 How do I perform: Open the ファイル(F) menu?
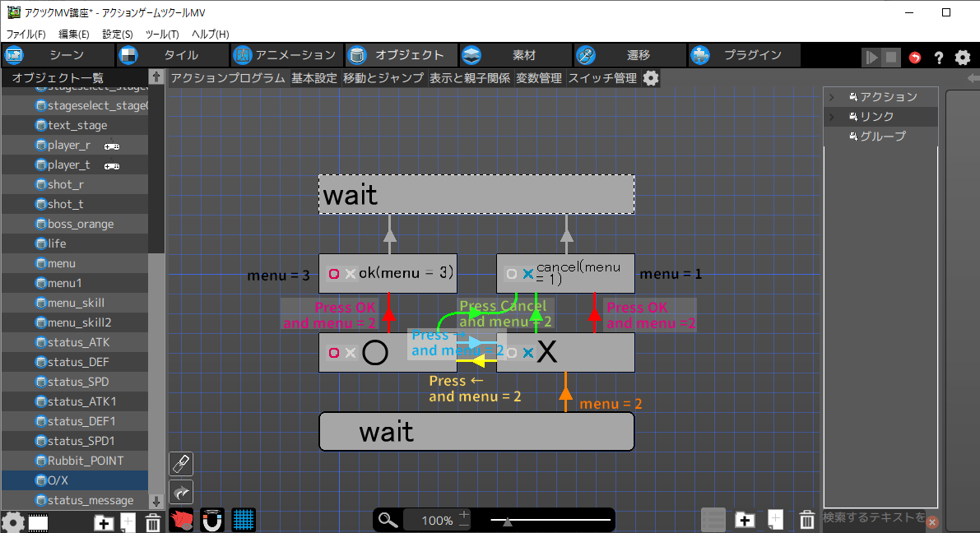click(x=26, y=34)
